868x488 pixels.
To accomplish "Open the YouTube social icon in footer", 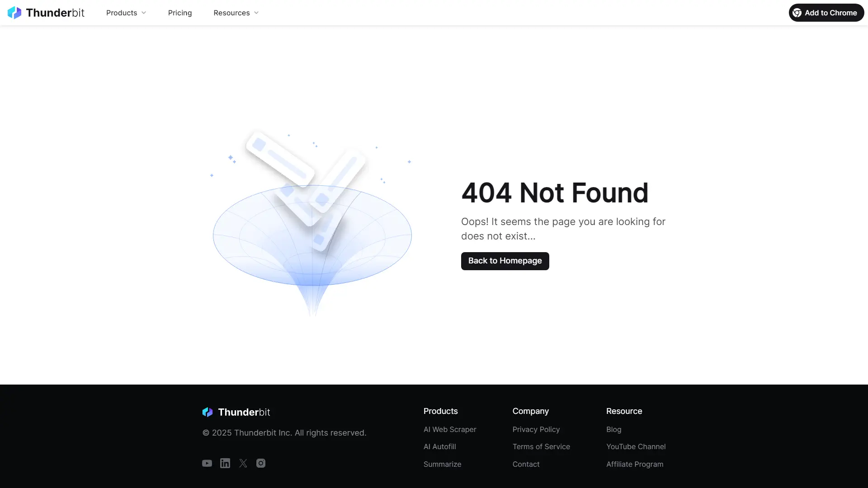I will pyautogui.click(x=207, y=463).
